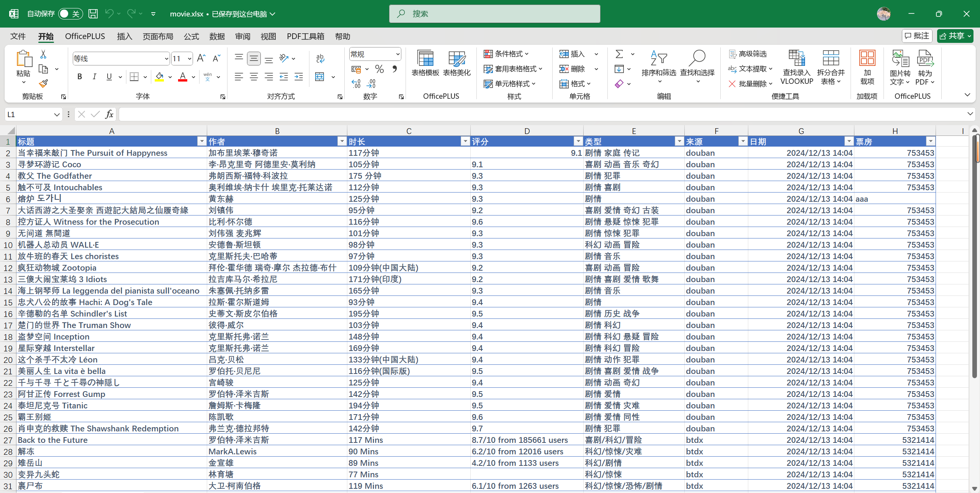Open the table template tool
Image resolution: width=980 pixels, height=493 pixels.
click(x=425, y=63)
